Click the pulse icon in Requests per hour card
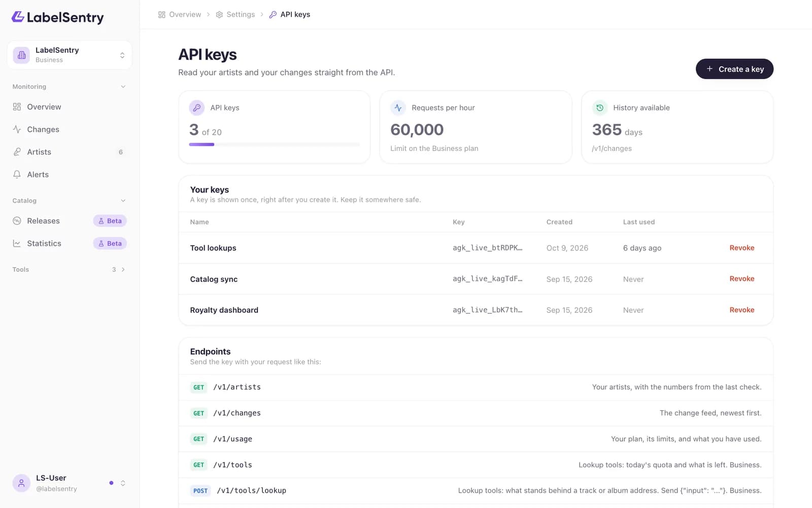This screenshot has height=508, width=812. tap(398, 108)
